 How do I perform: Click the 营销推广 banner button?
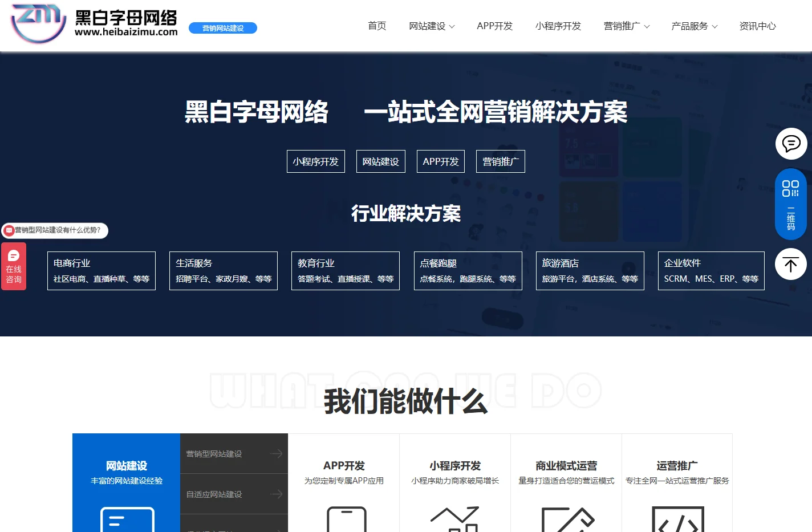tap(501, 161)
